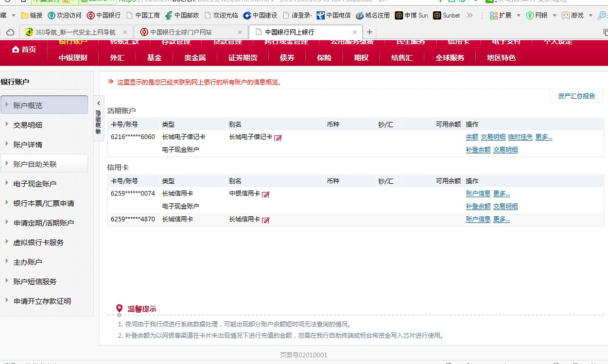Click 账户信息 link for card ending 0074
Image resolution: width=608 pixels, height=364 pixels.
(x=478, y=194)
